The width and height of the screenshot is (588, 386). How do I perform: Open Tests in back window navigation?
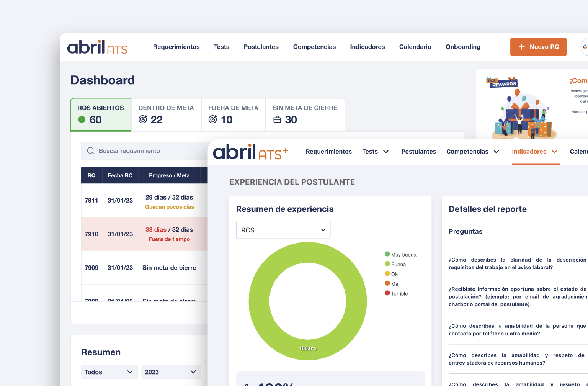[x=222, y=47]
